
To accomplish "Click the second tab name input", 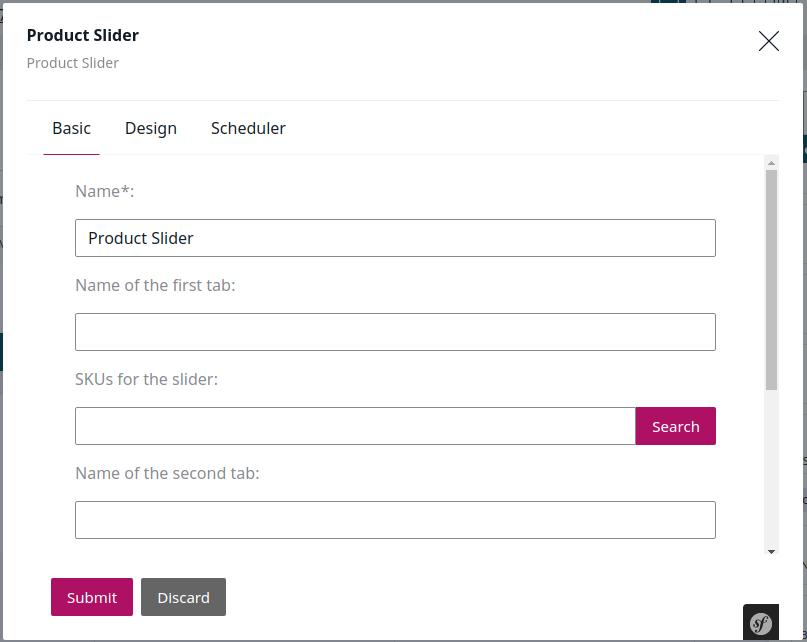I will [395, 520].
